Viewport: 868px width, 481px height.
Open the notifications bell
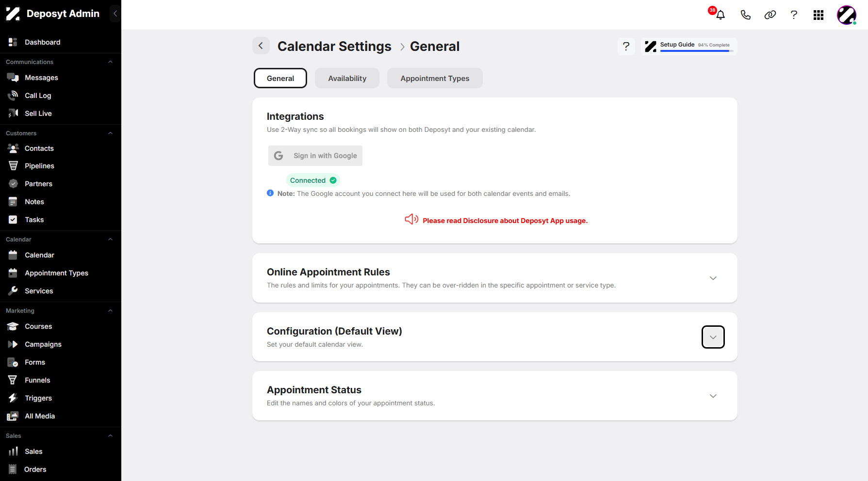point(721,15)
